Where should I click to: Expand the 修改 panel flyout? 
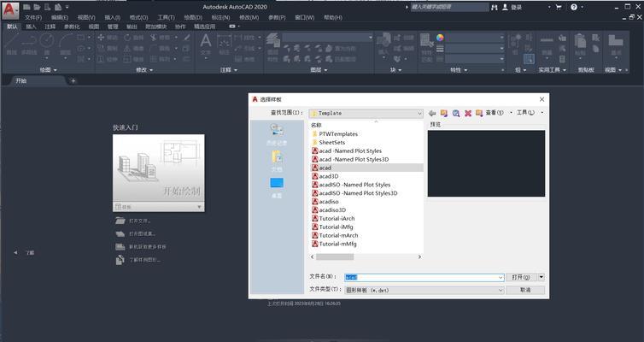coord(144,70)
